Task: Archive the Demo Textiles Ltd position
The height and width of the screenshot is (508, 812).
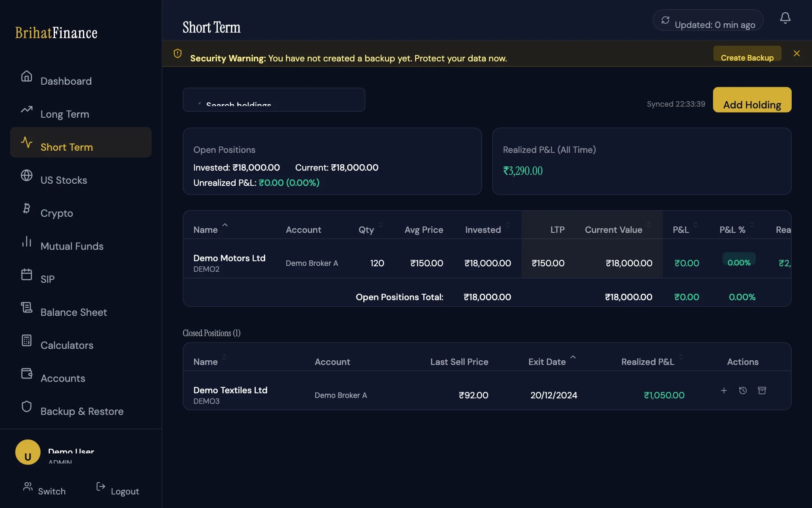Action: (762, 390)
